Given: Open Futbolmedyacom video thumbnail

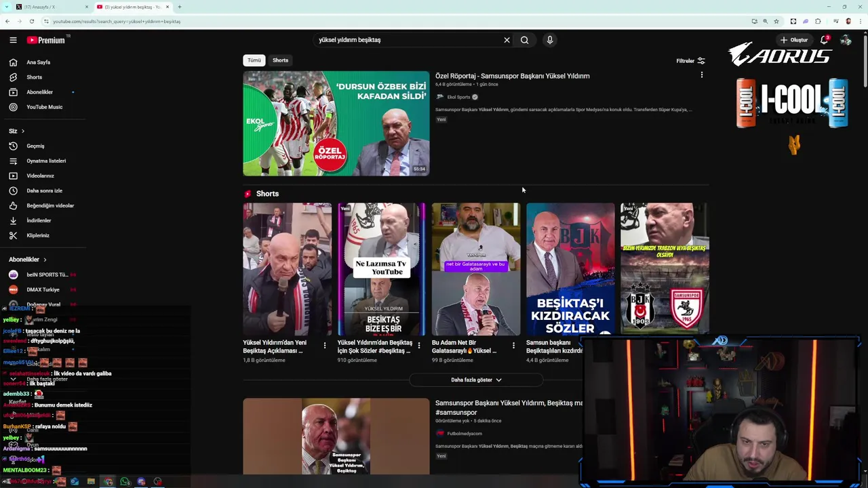Looking at the screenshot, I should click(336, 436).
